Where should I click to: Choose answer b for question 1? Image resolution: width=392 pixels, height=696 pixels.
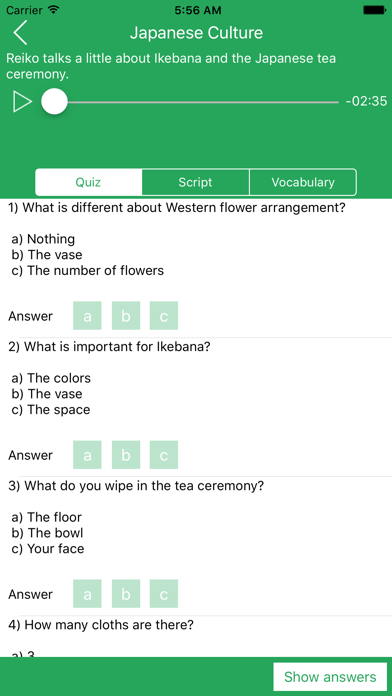pyautogui.click(x=126, y=316)
